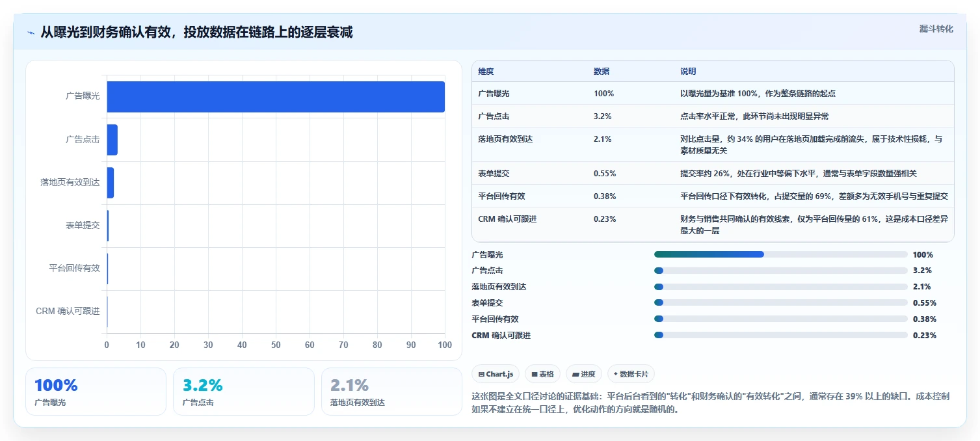Click the 表格 chip label
The height and width of the screenshot is (441, 980).
(x=546, y=375)
